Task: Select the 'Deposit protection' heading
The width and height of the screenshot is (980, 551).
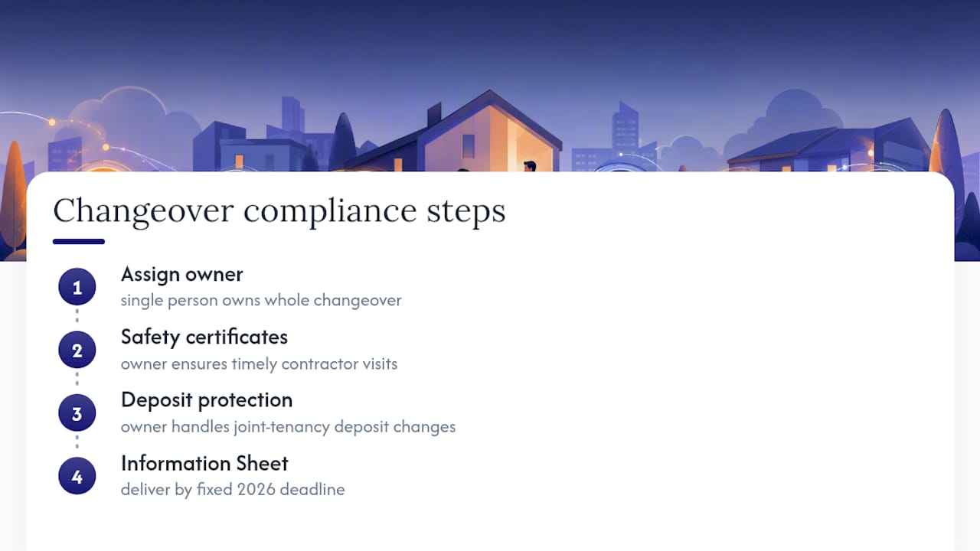Action: pos(207,400)
